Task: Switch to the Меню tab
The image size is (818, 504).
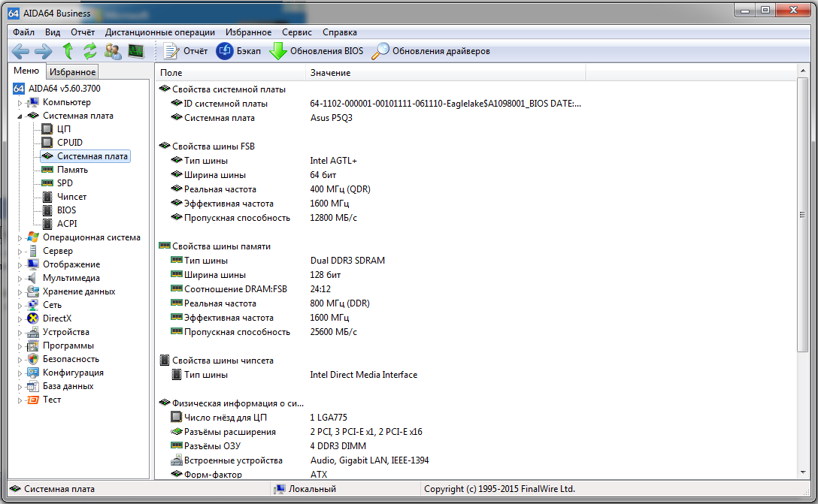Action: tap(26, 71)
